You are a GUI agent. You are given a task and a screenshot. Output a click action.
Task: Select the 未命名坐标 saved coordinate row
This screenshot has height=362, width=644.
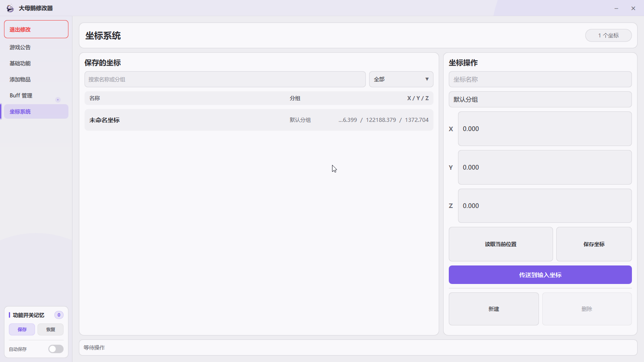[259, 120]
